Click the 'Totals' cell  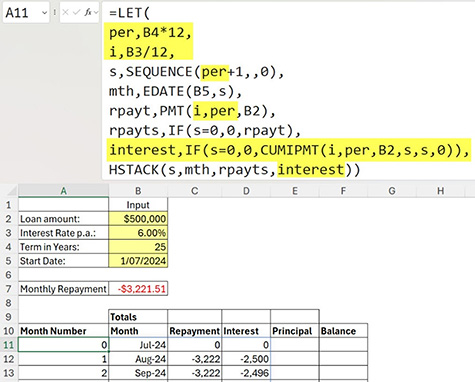coord(138,317)
